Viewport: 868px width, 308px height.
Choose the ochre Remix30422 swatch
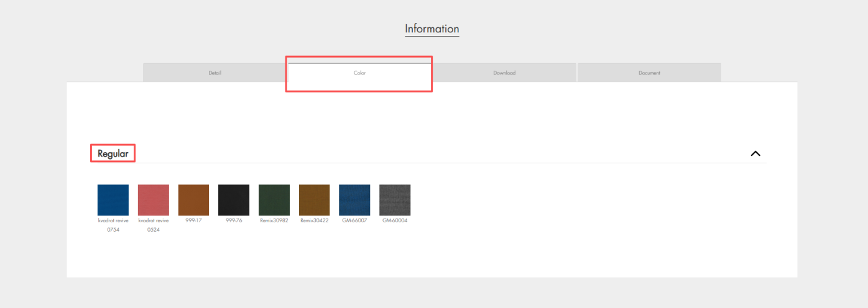(x=314, y=200)
